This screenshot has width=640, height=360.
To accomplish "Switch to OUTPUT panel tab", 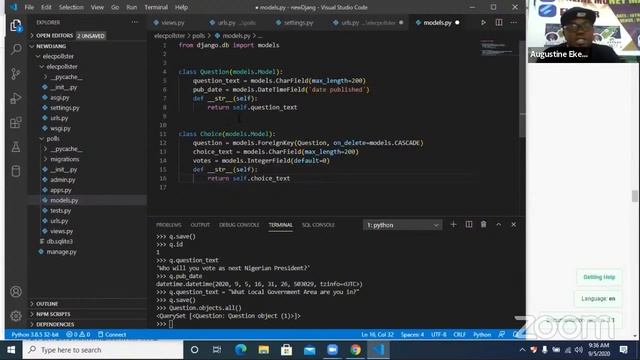I will click(x=200, y=225).
